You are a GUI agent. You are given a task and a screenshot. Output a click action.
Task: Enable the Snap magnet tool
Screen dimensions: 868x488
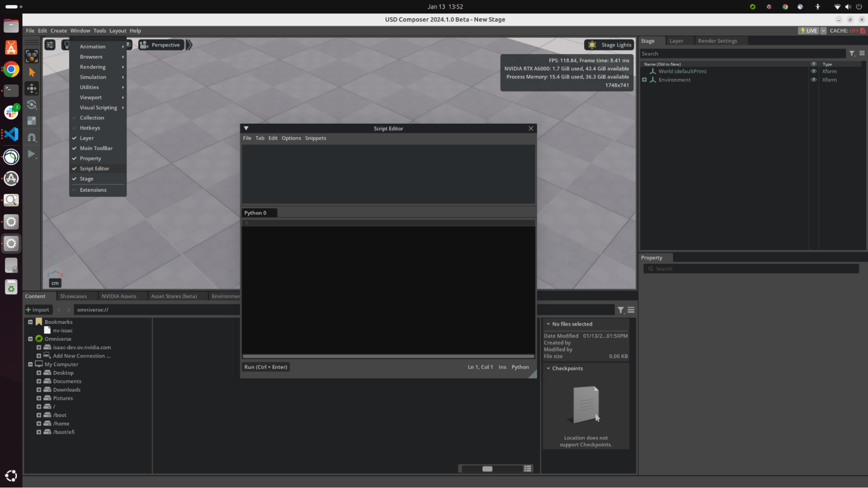[32, 137]
